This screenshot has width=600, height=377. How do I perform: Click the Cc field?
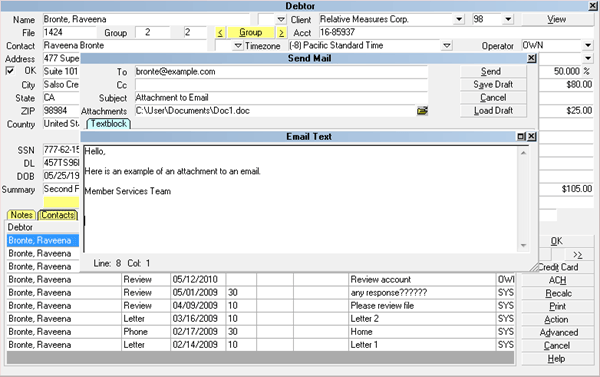pyautogui.click(x=281, y=85)
